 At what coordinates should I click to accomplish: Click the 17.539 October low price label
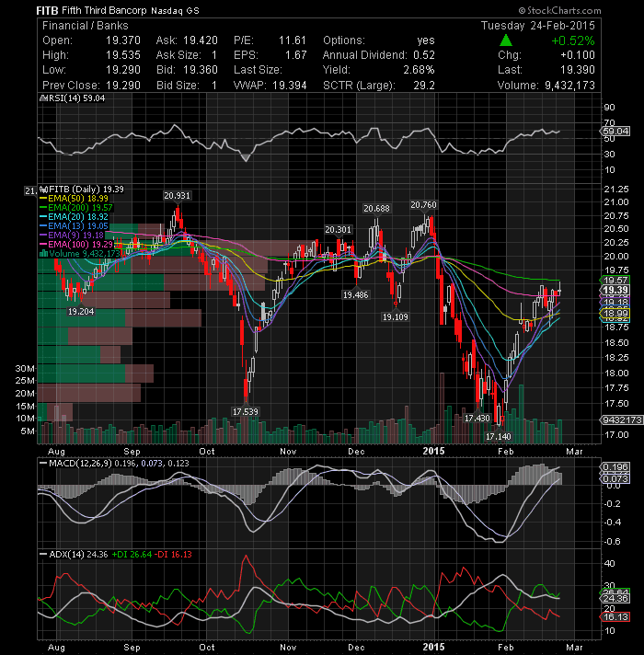click(x=246, y=412)
